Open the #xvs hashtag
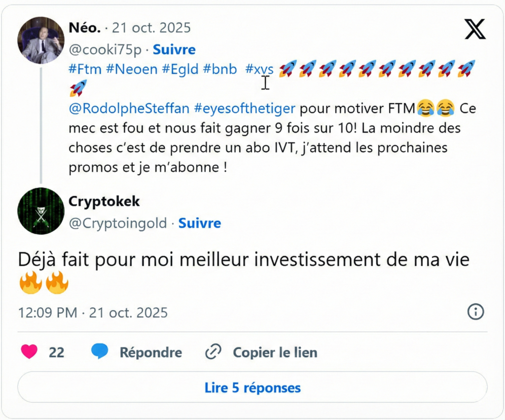 pos(258,69)
